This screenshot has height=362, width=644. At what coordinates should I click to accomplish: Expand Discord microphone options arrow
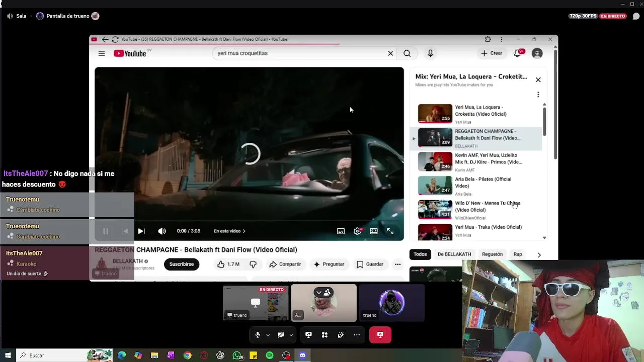point(268,335)
